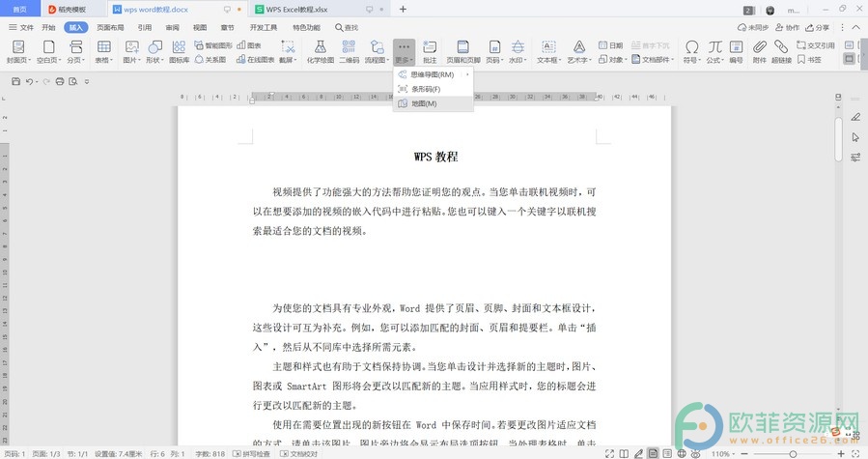
Task: Open the icon library (图标库)
Action: tap(179, 51)
